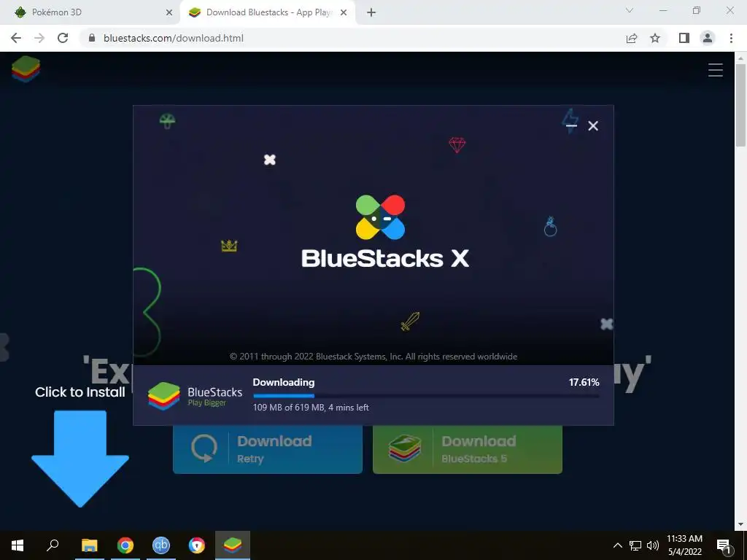Close the BlueStacks X installer dialog

click(x=593, y=125)
